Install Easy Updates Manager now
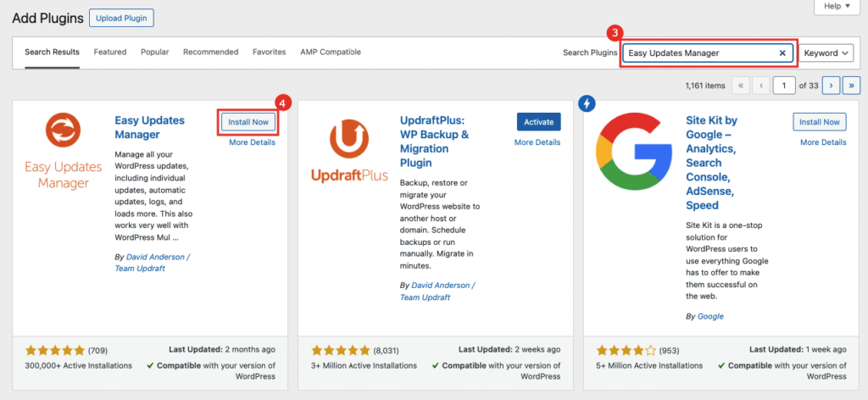This screenshot has width=868, height=400. point(248,122)
